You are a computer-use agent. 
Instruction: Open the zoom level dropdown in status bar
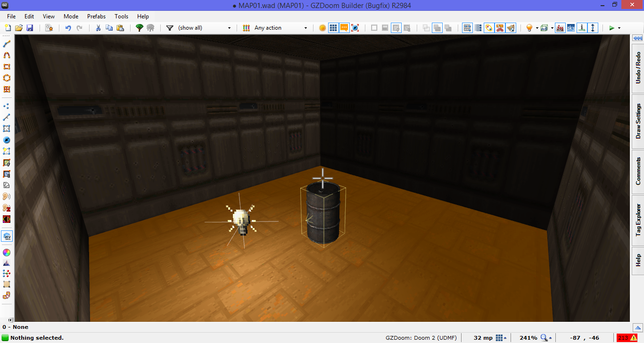546,338
